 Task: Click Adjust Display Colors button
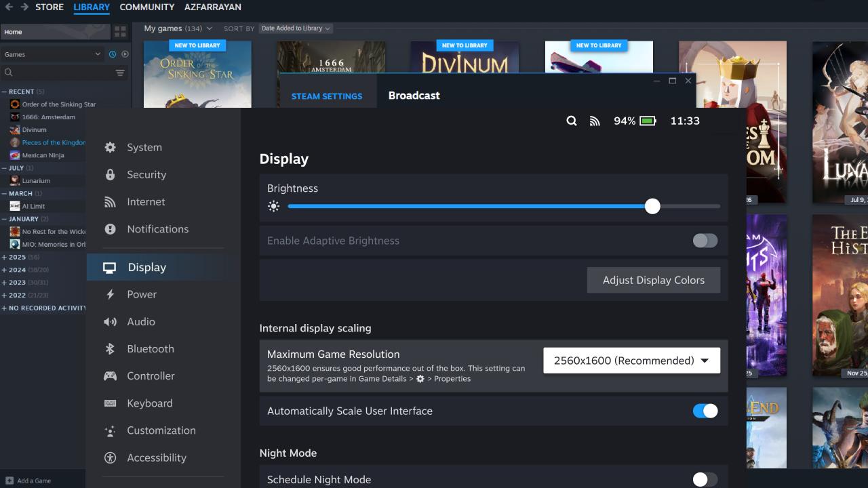[654, 280]
